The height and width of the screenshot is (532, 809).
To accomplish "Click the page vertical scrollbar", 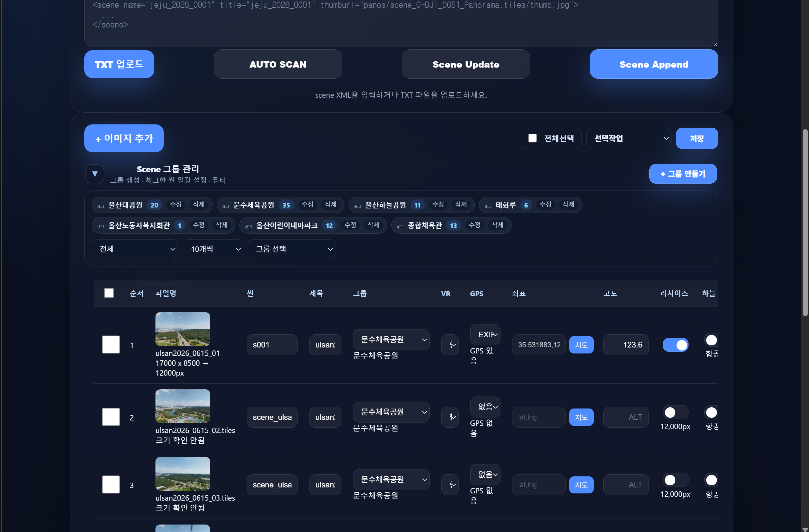I will coord(805,223).
